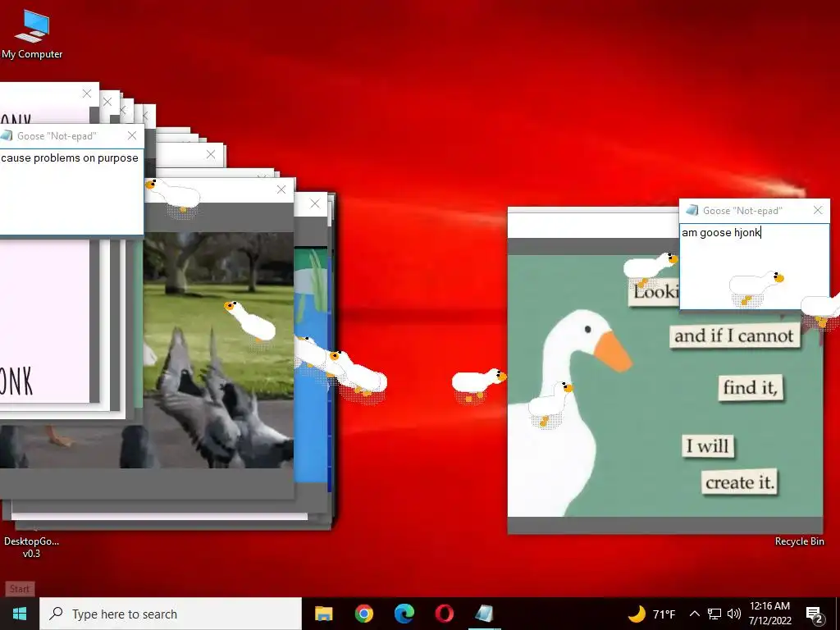Viewport: 840px width, 630px height.
Task: Click the small Start label above taskbar
Action: click(20, 589)
